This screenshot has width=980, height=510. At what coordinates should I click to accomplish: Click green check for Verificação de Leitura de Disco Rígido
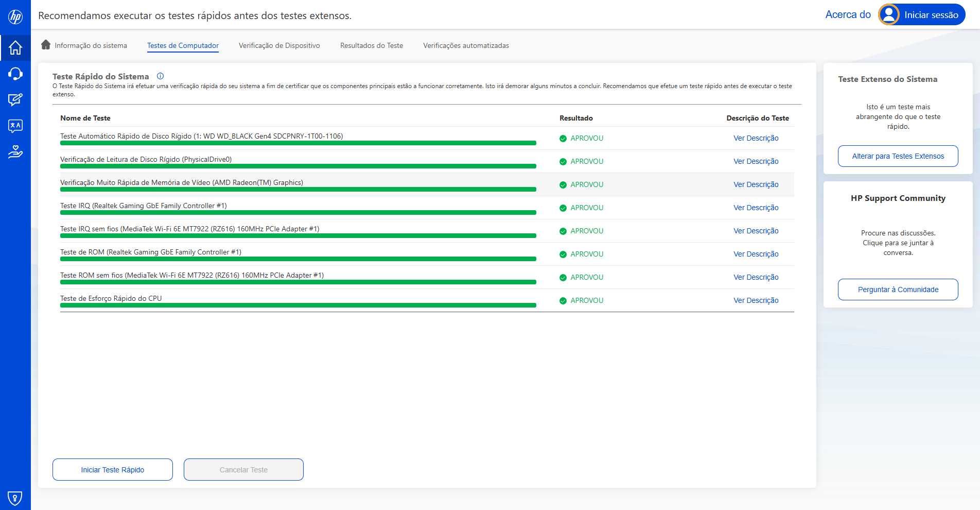tap(563, 162)
